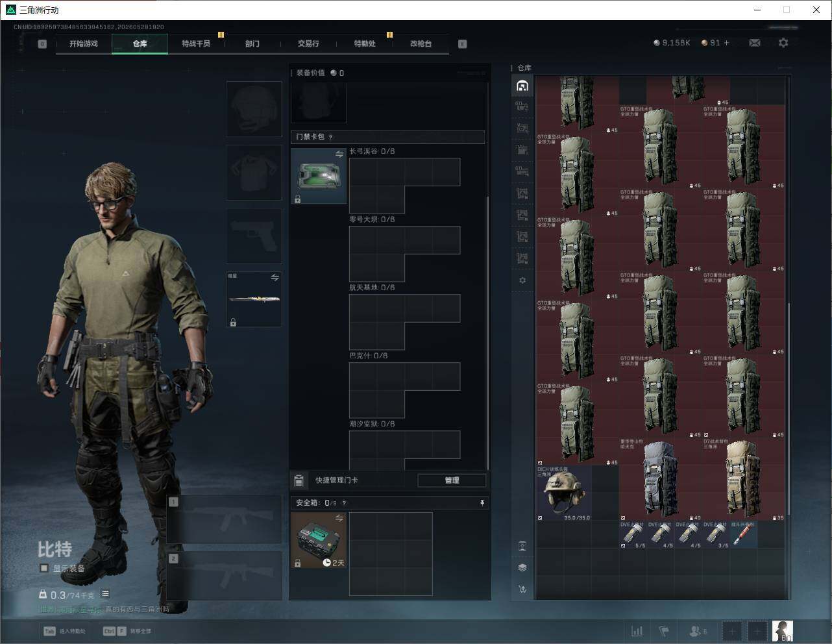Click the 转移全部 shortcut button
Image resolution: width=832 pixels, height=644 pixels.
[127, 631]
